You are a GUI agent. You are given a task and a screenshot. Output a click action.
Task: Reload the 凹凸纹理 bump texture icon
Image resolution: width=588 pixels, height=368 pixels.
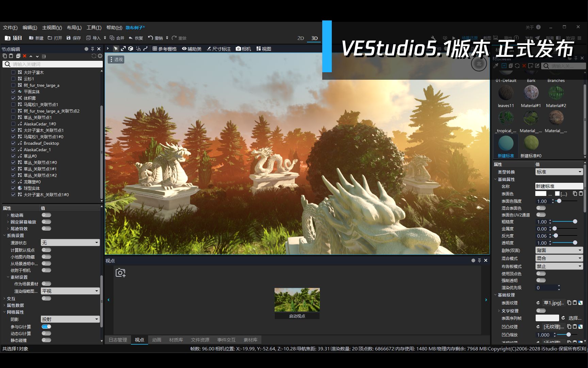click(538, 326)
